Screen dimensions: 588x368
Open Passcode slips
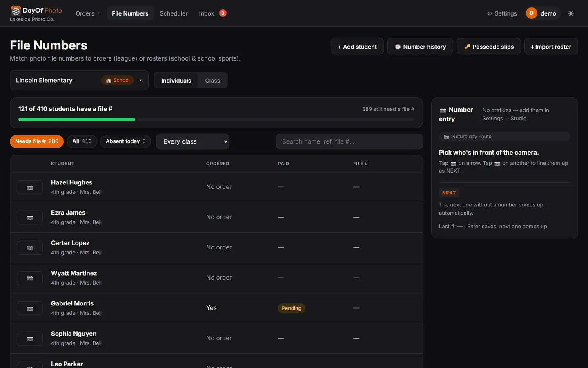[x=489, y=47]
